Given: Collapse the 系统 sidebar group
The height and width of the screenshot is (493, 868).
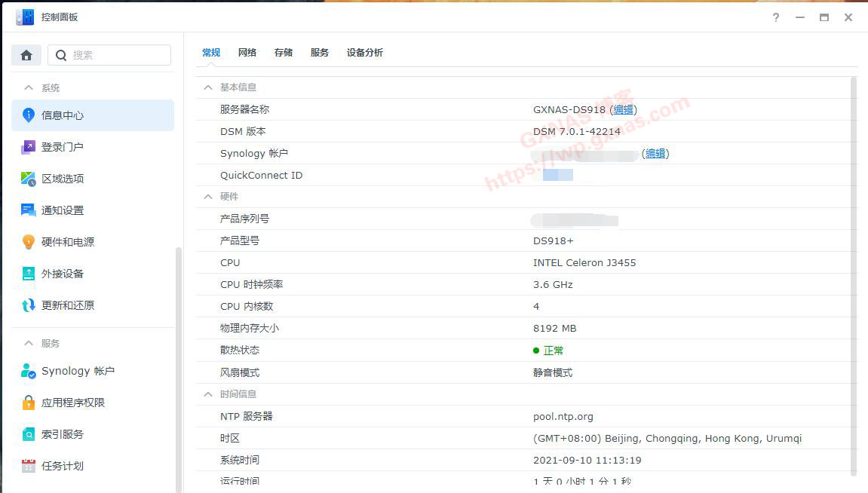Looking at the screenshot, I should pyautogui.click(x=29, y=88).
